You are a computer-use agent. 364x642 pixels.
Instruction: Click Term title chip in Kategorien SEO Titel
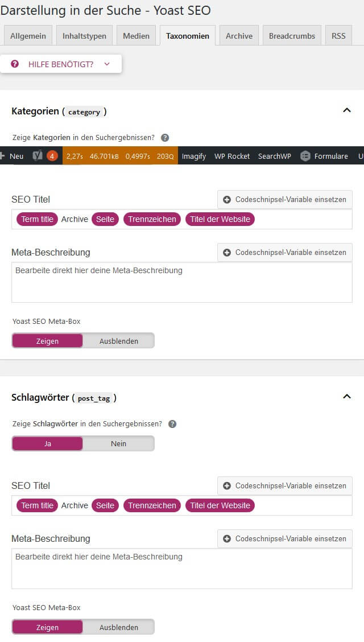[x=37, y=219]
